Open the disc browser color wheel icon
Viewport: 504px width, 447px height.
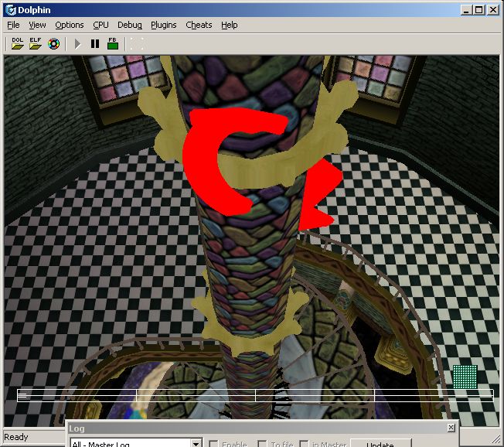coord(53,44)
